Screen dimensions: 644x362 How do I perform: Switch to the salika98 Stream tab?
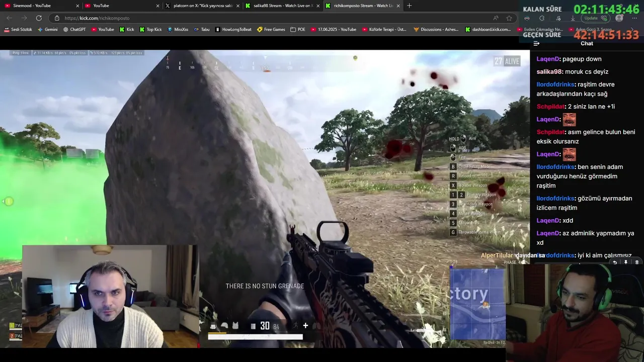[282, 6]
